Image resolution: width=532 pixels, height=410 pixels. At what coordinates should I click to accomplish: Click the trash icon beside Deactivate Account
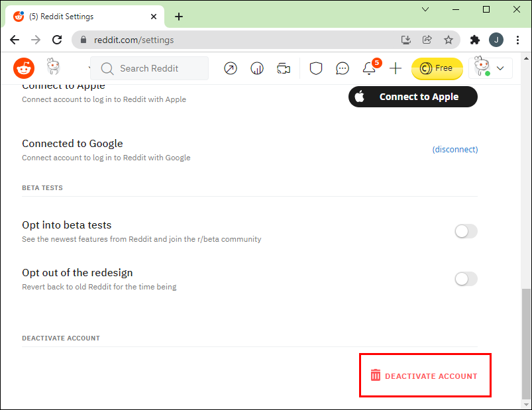click(376, 376)
